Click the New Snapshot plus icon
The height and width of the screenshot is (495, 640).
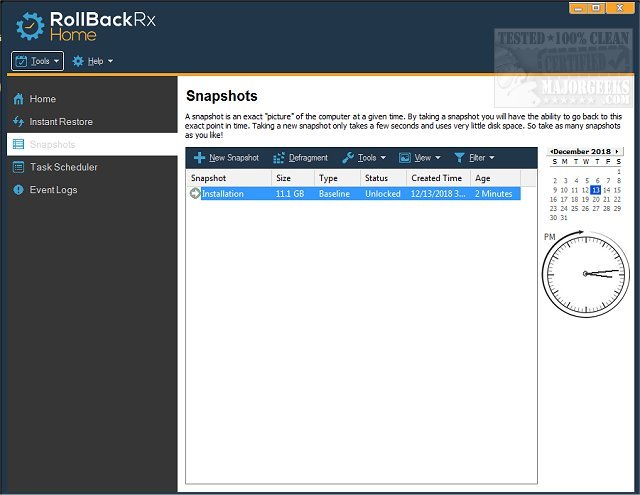(199, 158)
